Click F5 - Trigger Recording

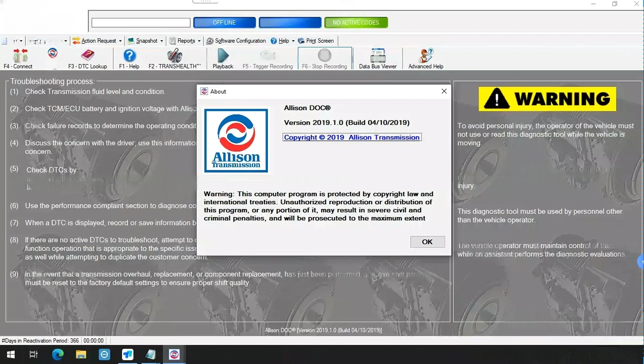coord(268,59)
